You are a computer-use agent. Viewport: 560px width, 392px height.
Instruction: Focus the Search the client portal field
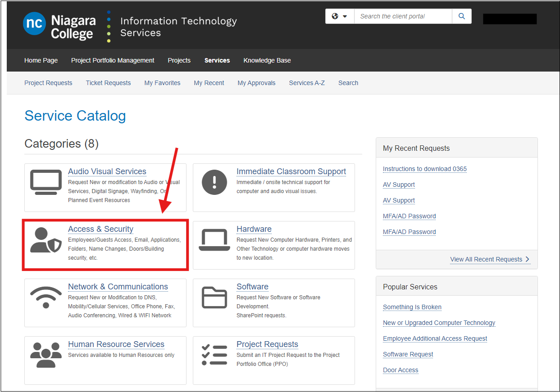tap(403, 16)
